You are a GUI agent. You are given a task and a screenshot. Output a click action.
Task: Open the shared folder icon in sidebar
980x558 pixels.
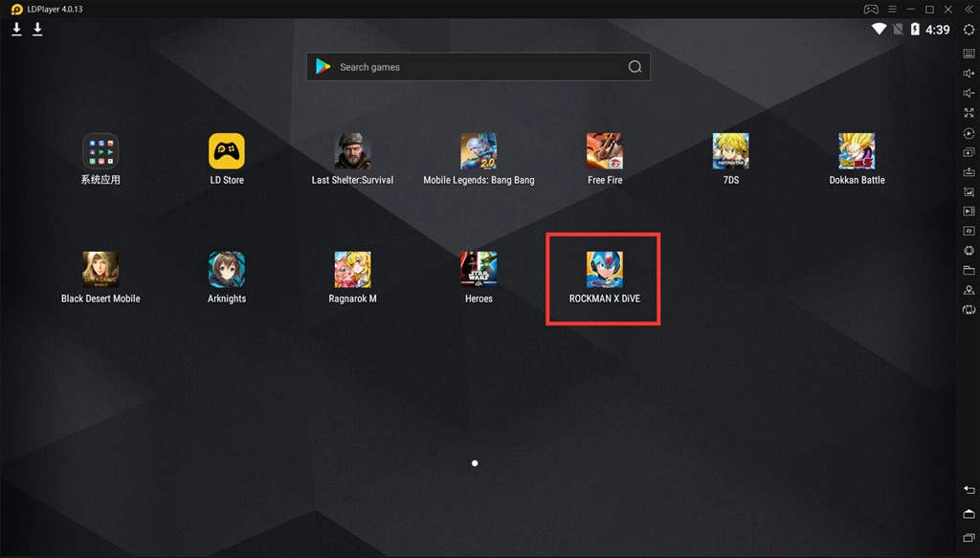click(x=969, y=270)
